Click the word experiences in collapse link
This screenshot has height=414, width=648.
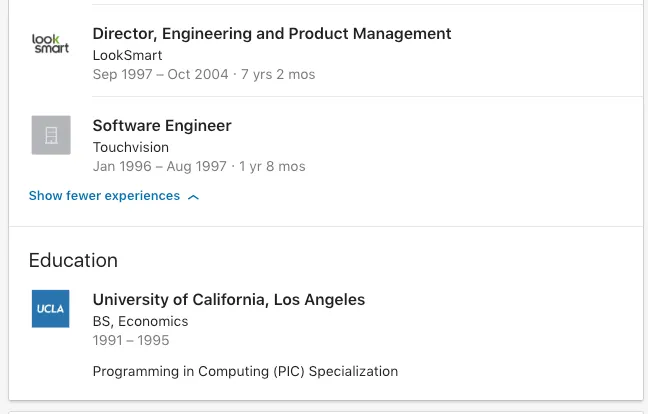(142, 196)
